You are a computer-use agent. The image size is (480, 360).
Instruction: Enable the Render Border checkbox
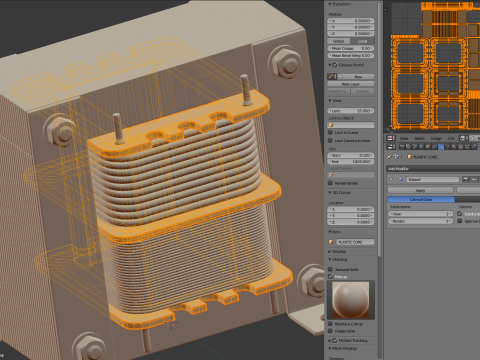330,183
